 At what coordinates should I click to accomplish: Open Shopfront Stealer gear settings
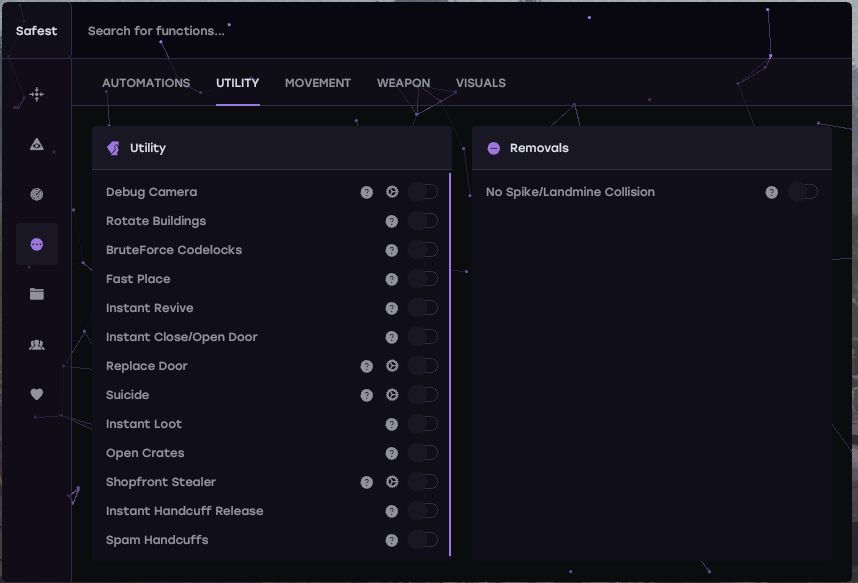pos(392,482)
